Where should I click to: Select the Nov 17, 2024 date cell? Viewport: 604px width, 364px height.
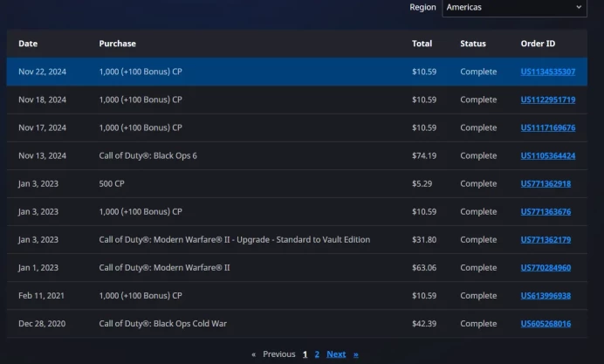point(42,127)
